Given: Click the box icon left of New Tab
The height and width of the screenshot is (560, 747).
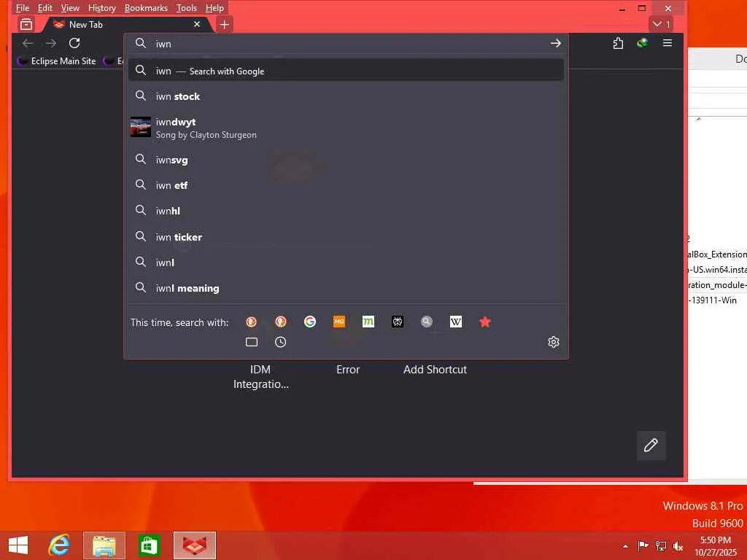Looking at the screenshot, I should click(x=26, y=24).
